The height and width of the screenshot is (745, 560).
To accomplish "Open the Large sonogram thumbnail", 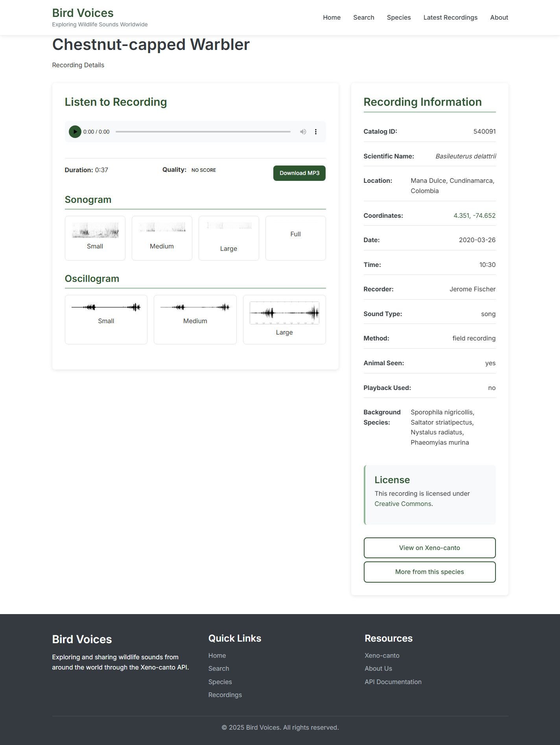I will click(x=229, y=238).
